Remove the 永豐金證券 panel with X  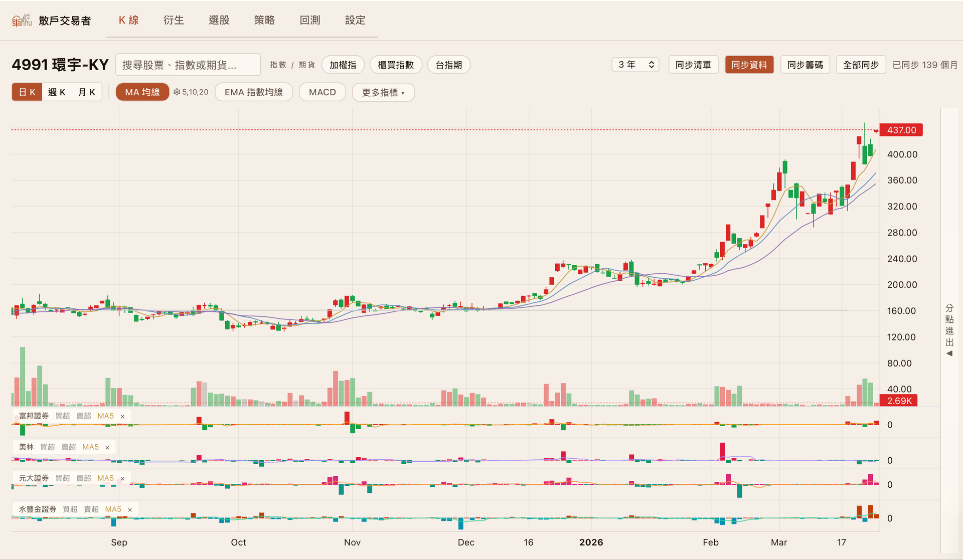point(130,510)
